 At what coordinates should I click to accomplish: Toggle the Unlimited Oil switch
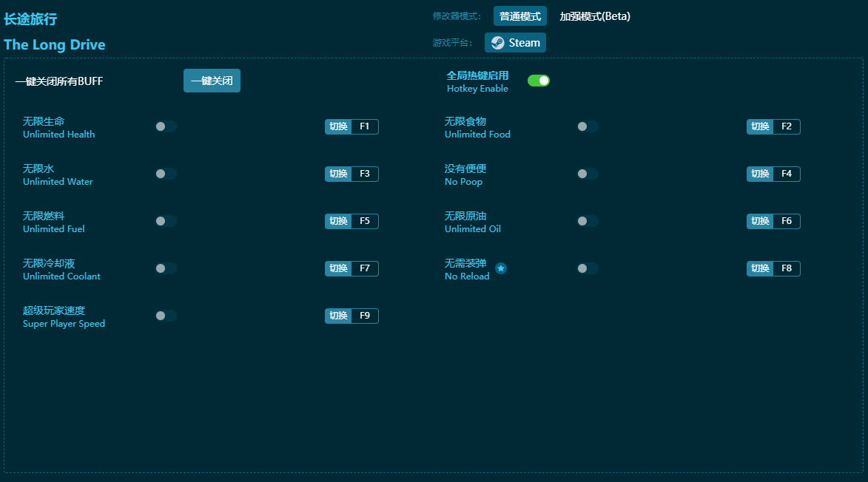[588, 221]
